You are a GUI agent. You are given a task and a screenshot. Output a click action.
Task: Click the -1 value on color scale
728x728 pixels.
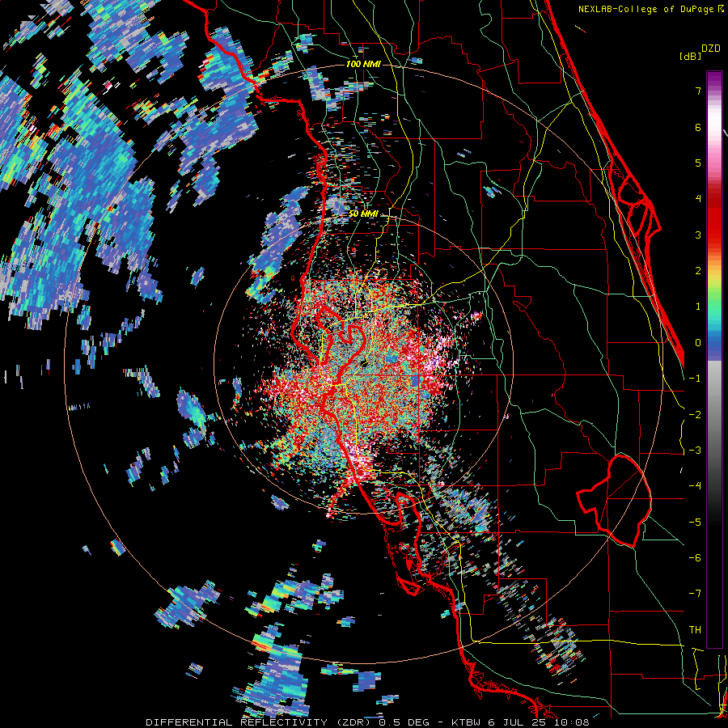pyautogui.click(x=695, y=379)
